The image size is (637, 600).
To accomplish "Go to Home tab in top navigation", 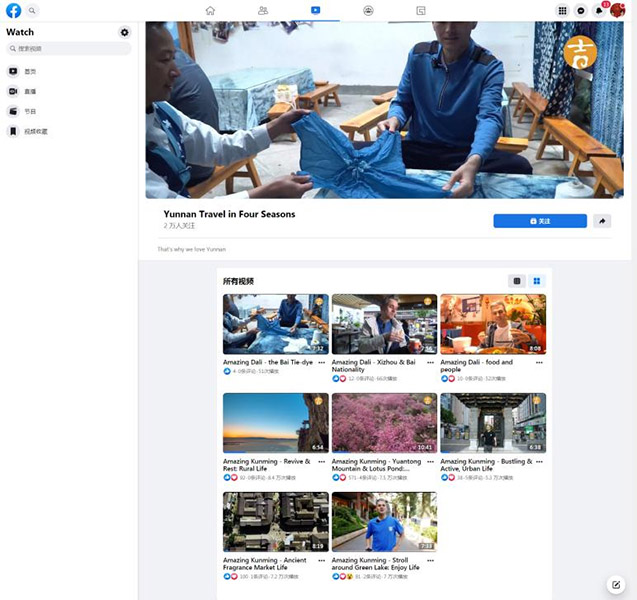I will click(x=210, y=10).
